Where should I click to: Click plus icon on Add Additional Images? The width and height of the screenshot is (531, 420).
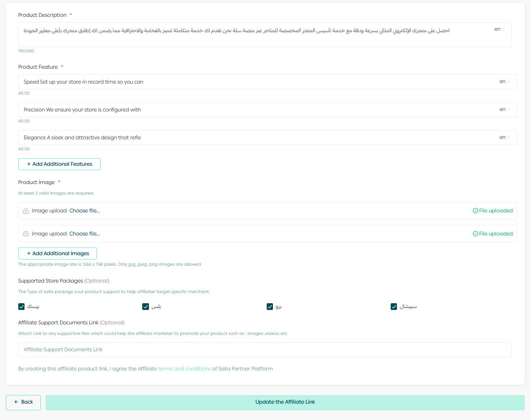29,254
